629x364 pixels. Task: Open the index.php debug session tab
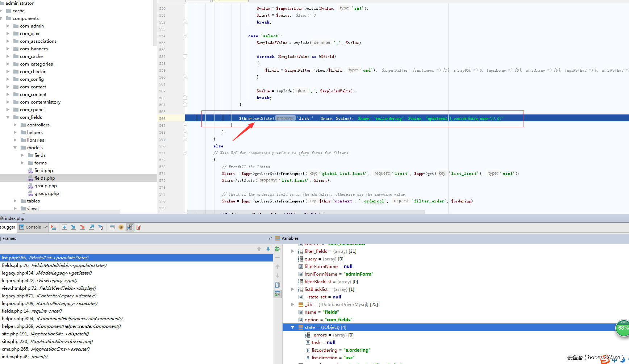click(x=14, y=218)
